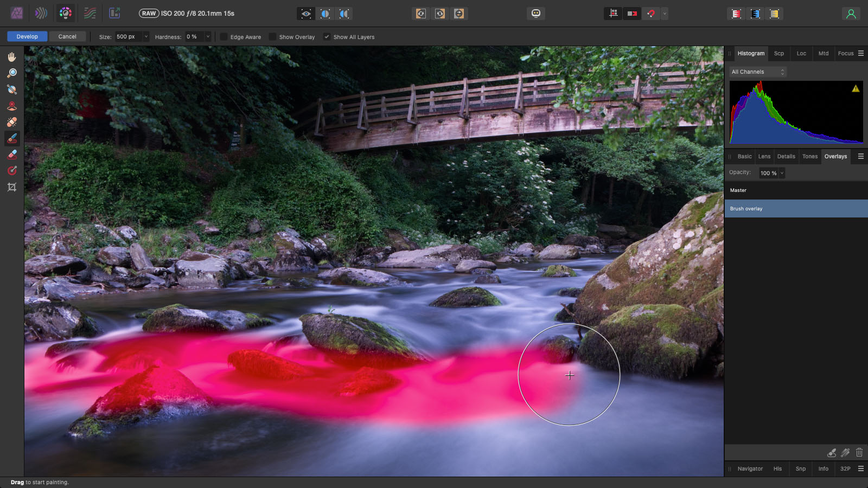
Task: Select the Zoom magnifier tool
Action: (x=12, y=73)
